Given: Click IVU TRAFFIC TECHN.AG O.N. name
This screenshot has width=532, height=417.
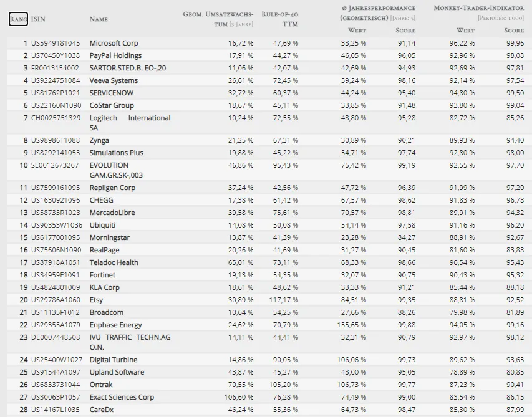Looking at the screenshot, I should tap(130, 342).
